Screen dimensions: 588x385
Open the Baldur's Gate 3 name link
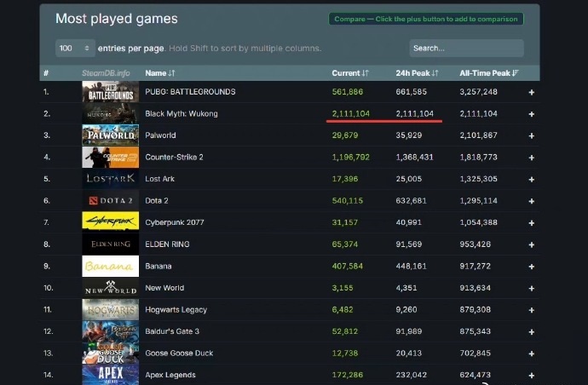[x=172, y=331]
